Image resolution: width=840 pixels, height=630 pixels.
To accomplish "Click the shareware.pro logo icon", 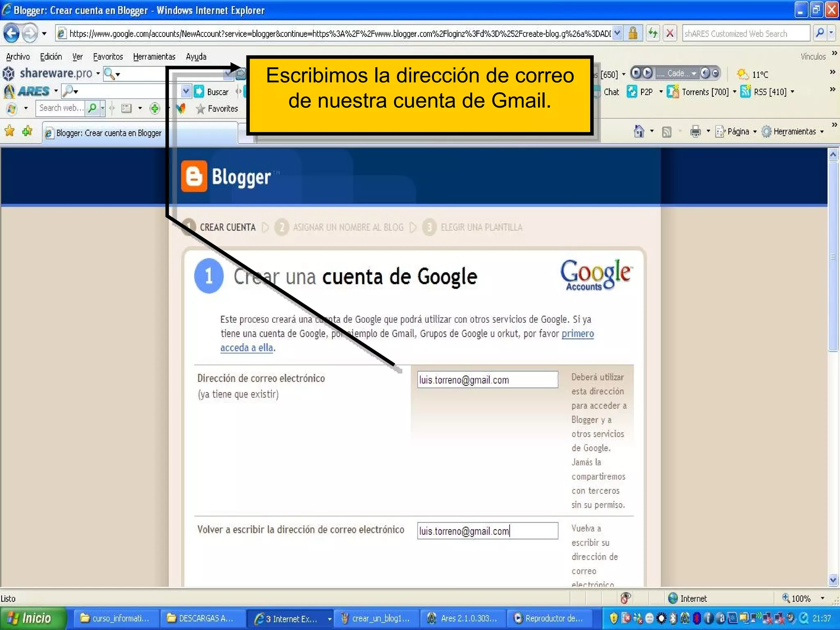I will (9, 74).
